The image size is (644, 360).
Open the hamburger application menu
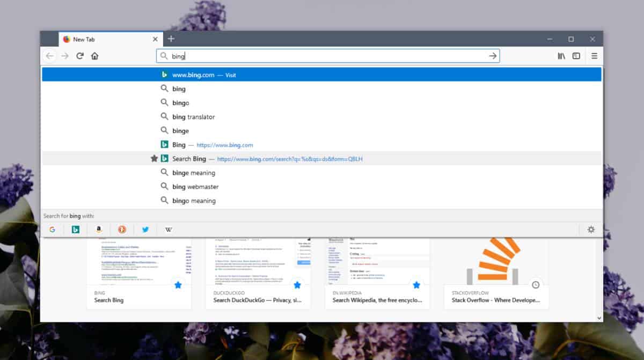pyautogui.click(x=594, y=56)
